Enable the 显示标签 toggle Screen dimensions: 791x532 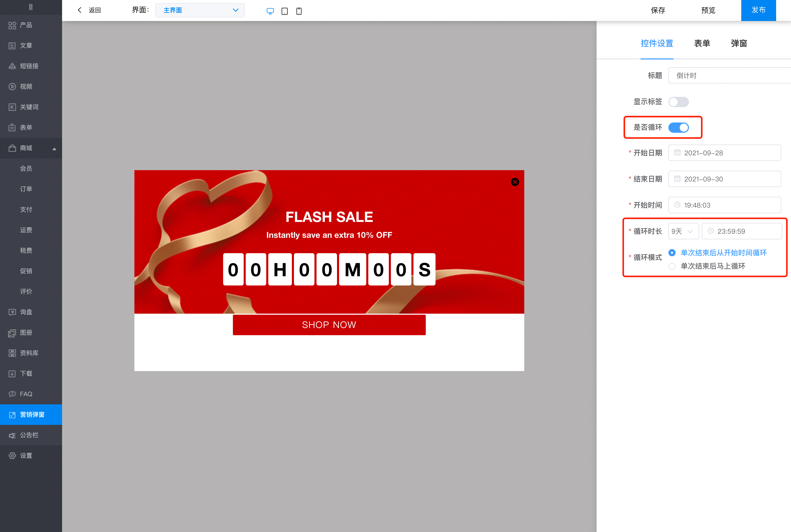tap(678, 102)
